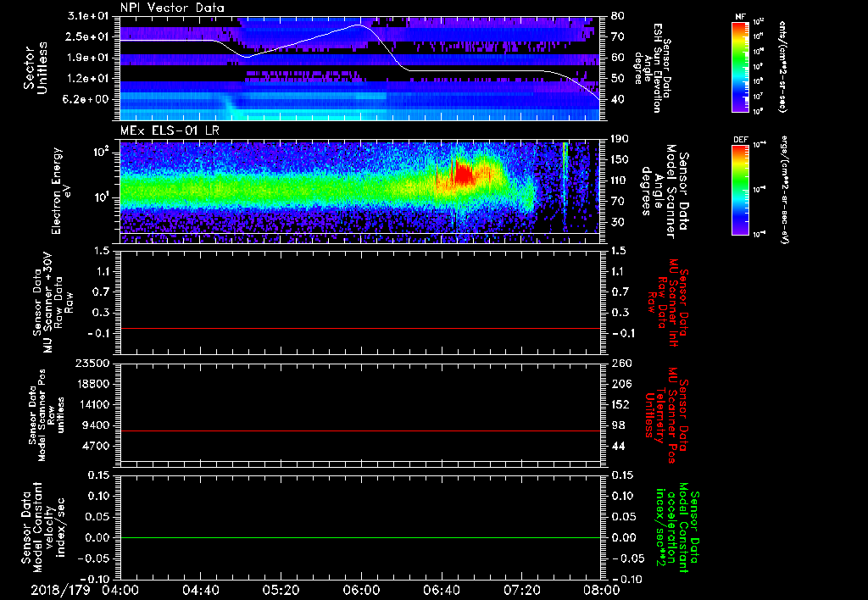Click the "152" Telemetry Pos tick

[620, 404]
